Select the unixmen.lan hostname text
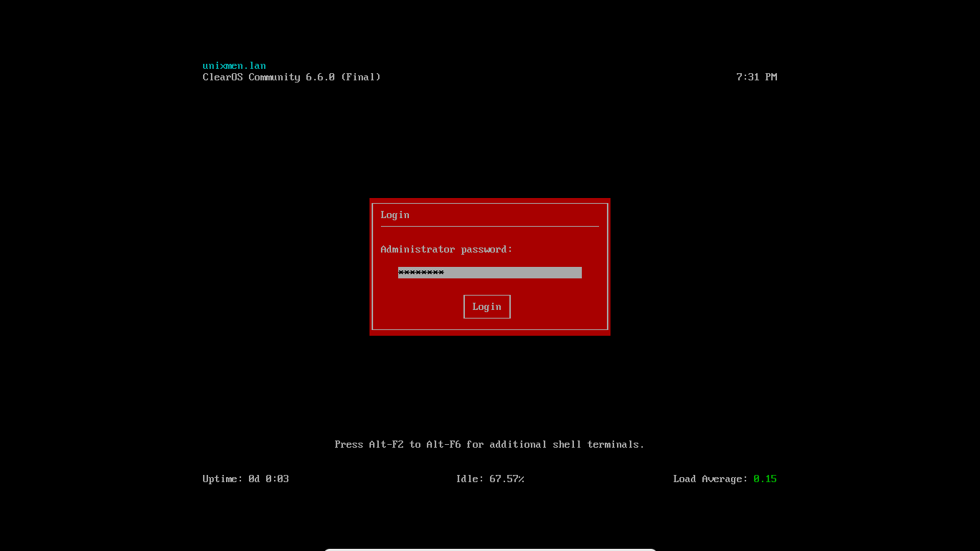 click(234, 65)
